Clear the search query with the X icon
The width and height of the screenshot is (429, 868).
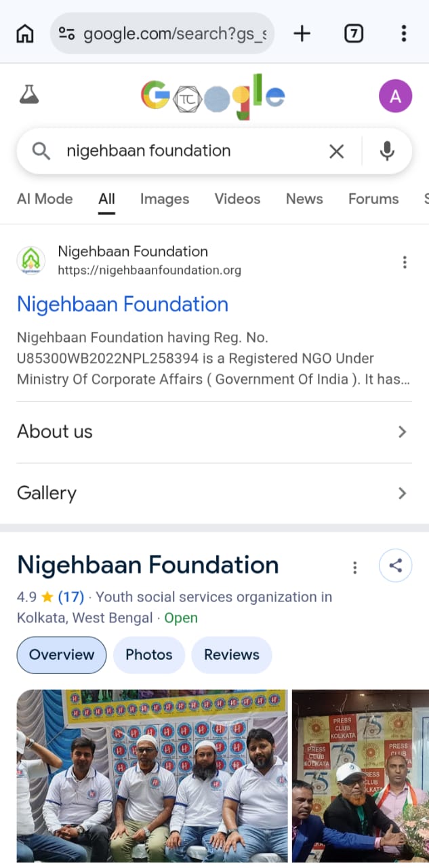point(337,151)
